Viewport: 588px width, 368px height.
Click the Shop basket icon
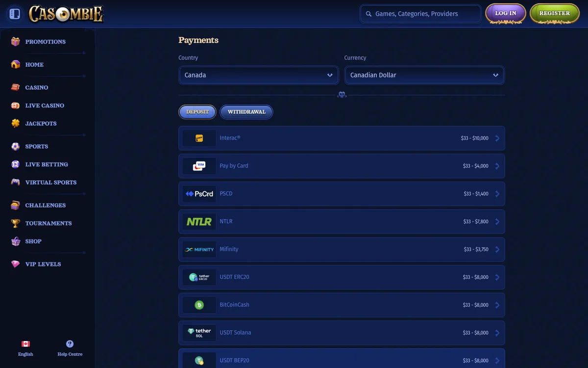pos(16,241)
